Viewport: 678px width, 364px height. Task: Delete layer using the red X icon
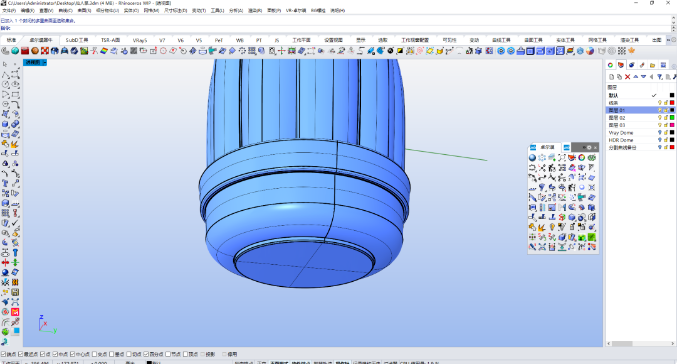(627, 77)
